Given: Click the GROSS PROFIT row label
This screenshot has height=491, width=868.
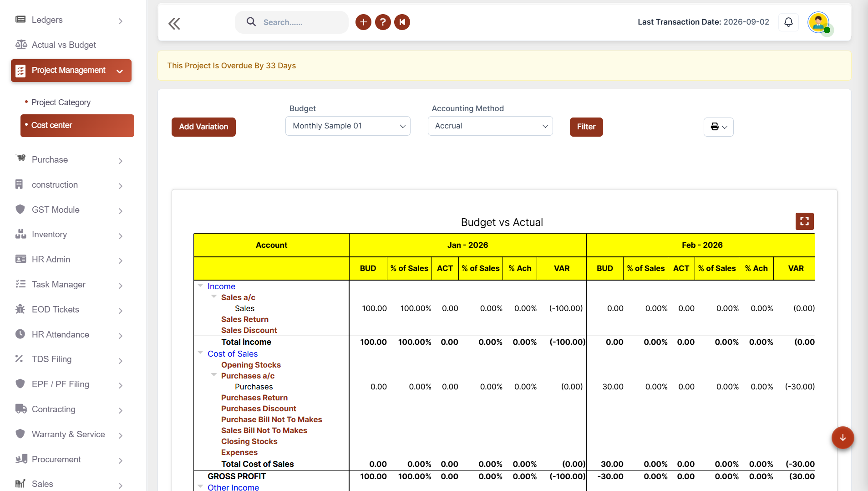Looking at the screenshot, I should pos(237,476).
